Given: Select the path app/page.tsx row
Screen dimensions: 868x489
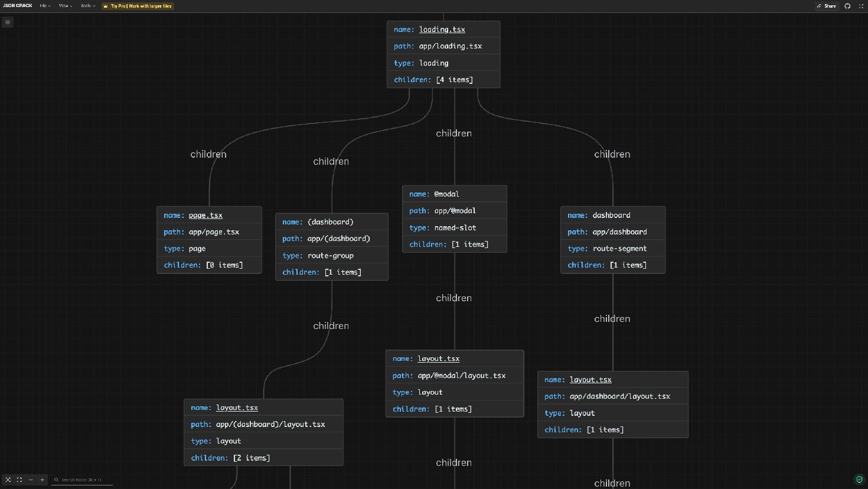Looking at the screenshot, I should [x=209, y=232].
